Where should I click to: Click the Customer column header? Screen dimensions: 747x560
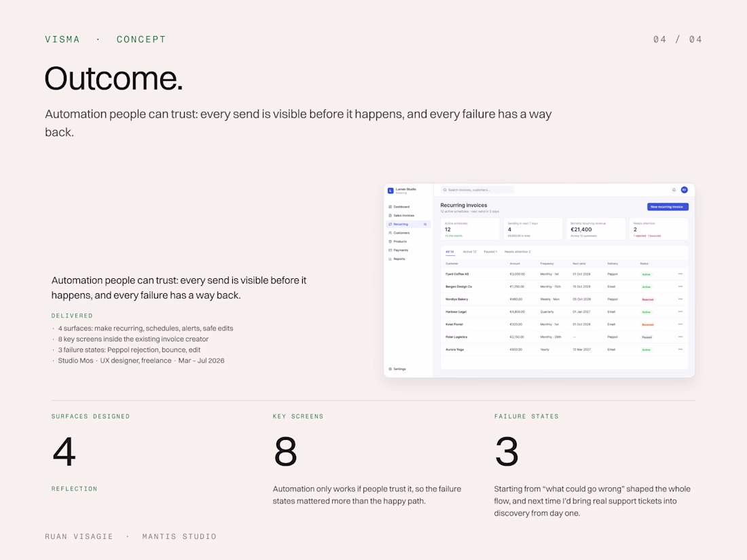point(452,263)
